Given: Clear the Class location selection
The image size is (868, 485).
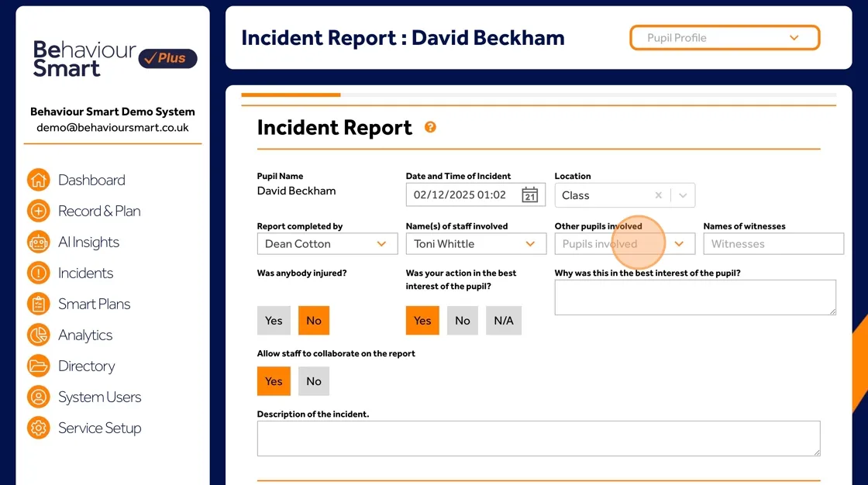Looking at the screenshot, I should pyautogui.click(x=658, y=195).
